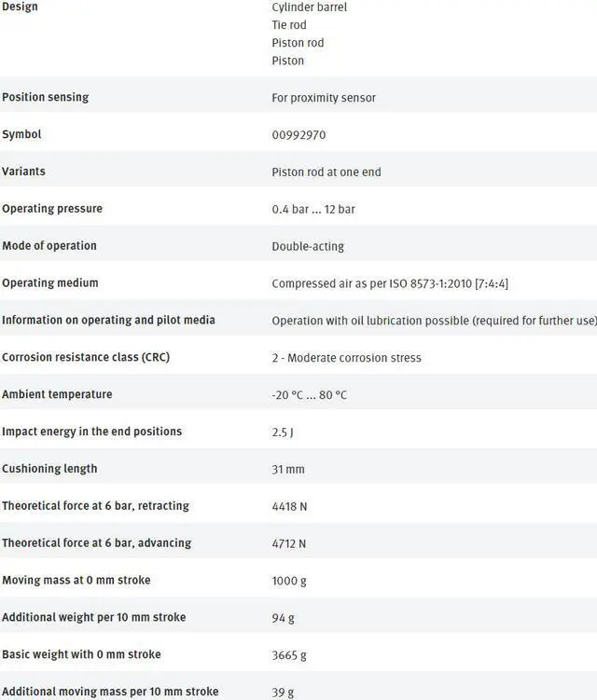
Task: Click the impact energy value "2.5 J"
Action: [x=284, y=432]
